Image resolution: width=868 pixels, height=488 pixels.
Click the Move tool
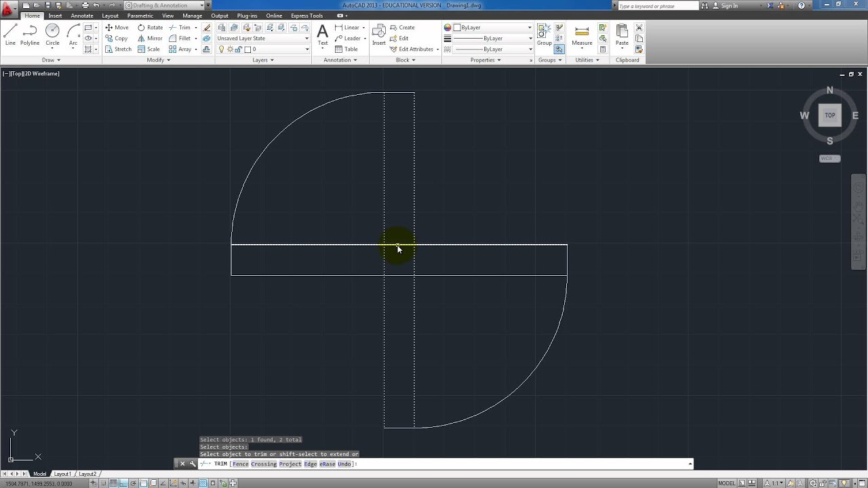click(117, 28)
